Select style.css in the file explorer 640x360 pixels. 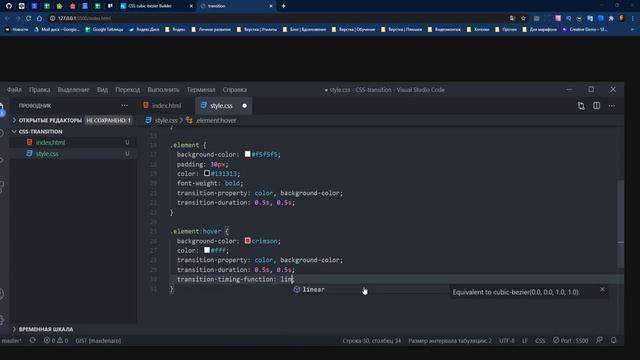click(47, 154)
